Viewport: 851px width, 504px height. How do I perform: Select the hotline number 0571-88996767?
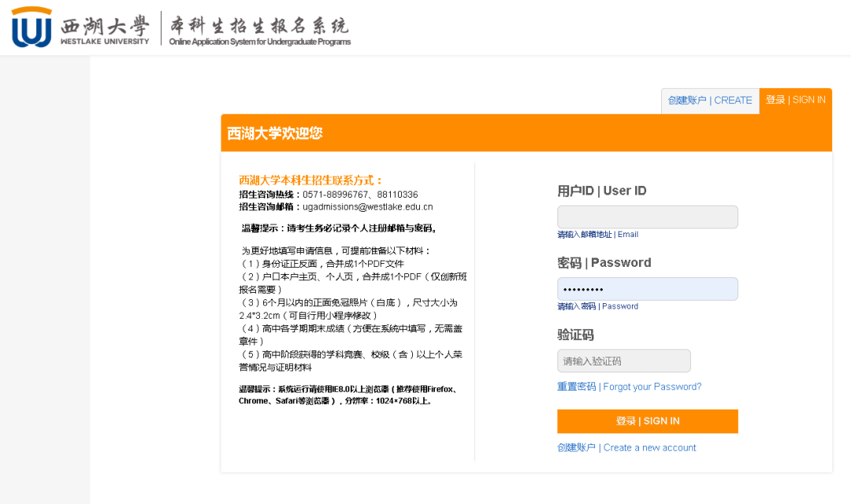click(336, 195)
